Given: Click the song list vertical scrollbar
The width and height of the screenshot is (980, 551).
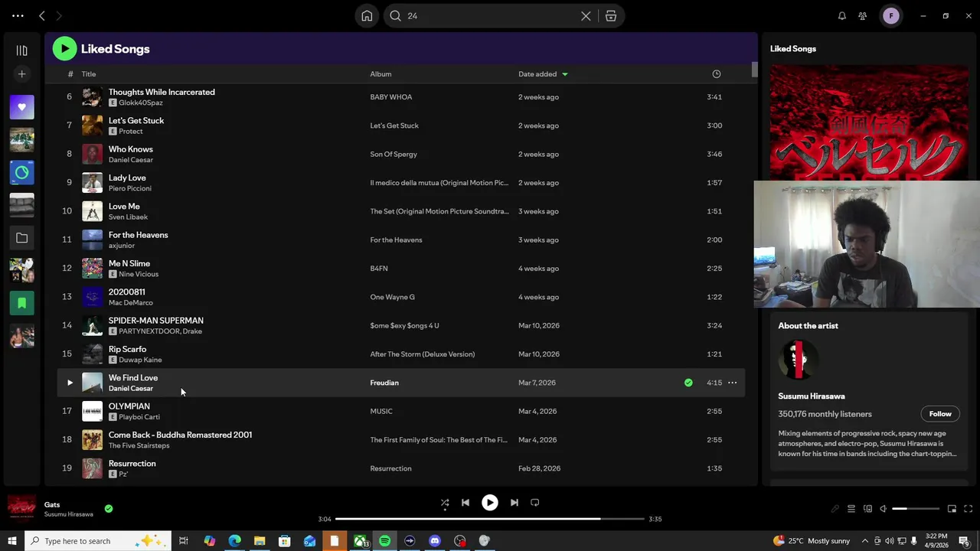Looking at the screenshot, I should (754, 70).
